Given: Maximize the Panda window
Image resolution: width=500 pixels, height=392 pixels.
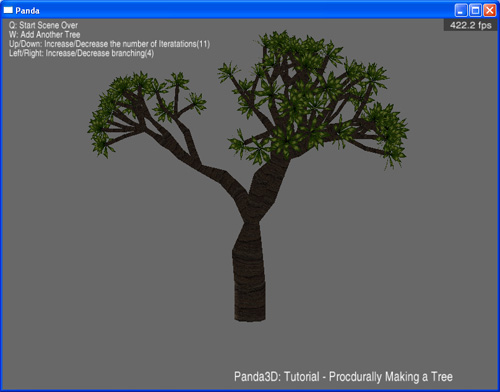Looking at the screenshot, I should tap(475, 10).
